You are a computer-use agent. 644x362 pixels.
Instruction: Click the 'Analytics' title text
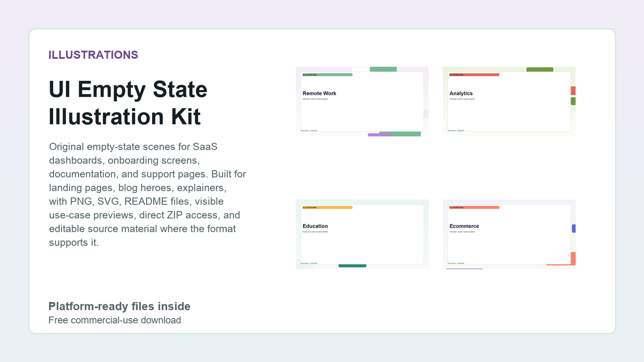click(461, 94)
